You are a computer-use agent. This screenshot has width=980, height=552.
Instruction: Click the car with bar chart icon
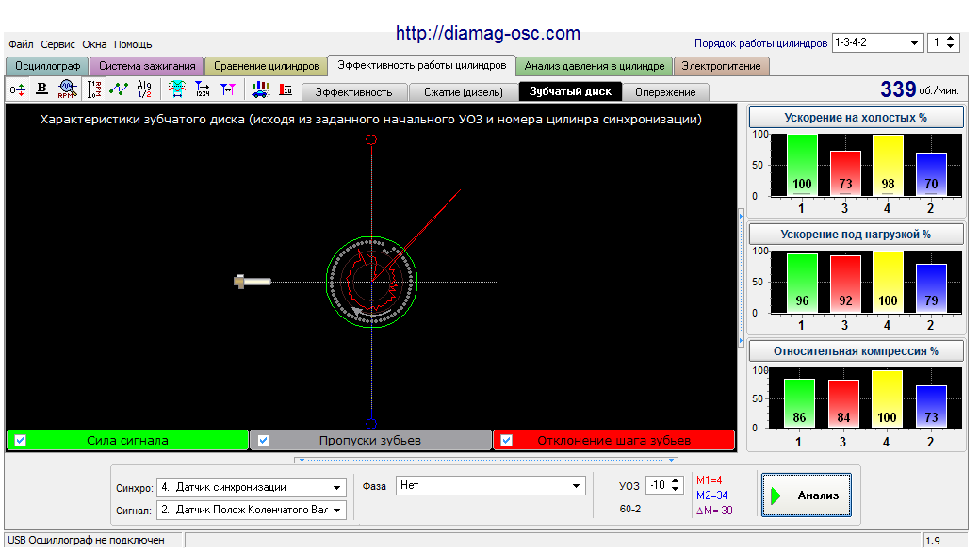pyautogui.click(x=261, y=89)
